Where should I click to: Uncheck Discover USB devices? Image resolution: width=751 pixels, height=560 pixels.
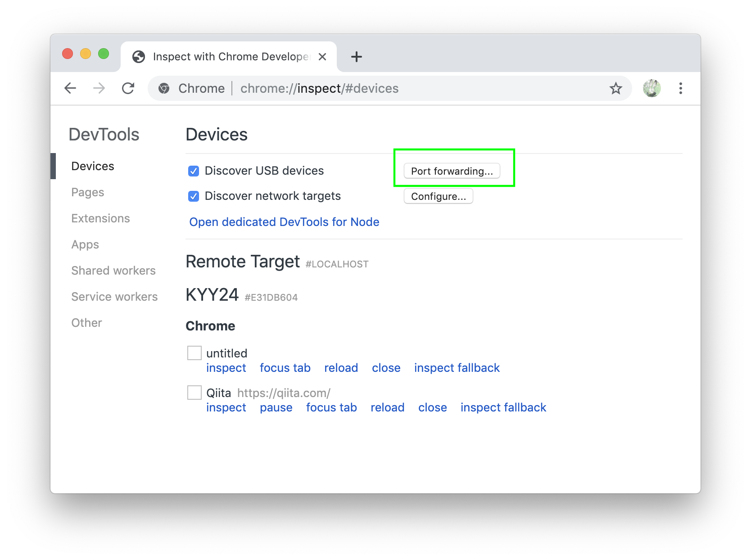tap(194, 171)
